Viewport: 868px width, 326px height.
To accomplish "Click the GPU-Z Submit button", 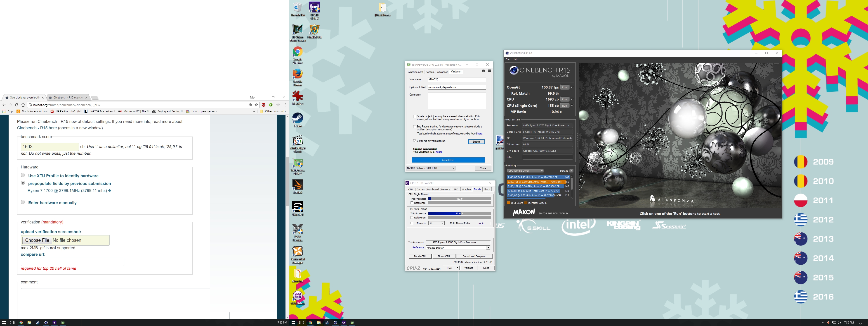I will coord(476,142).
